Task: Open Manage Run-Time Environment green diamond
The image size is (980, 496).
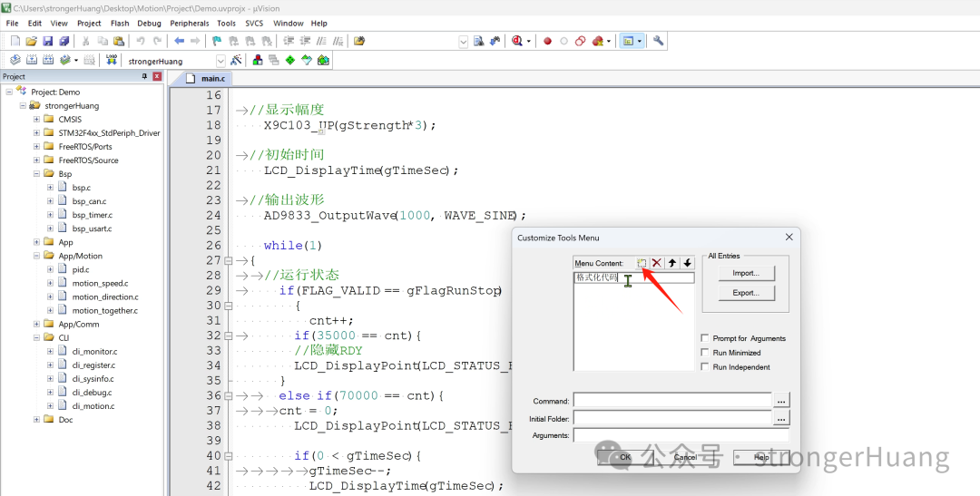Action: point(290,60)
